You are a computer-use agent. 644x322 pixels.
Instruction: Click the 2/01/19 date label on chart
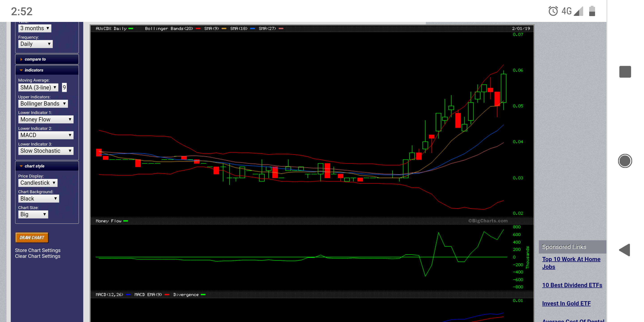tap(521, 28)
